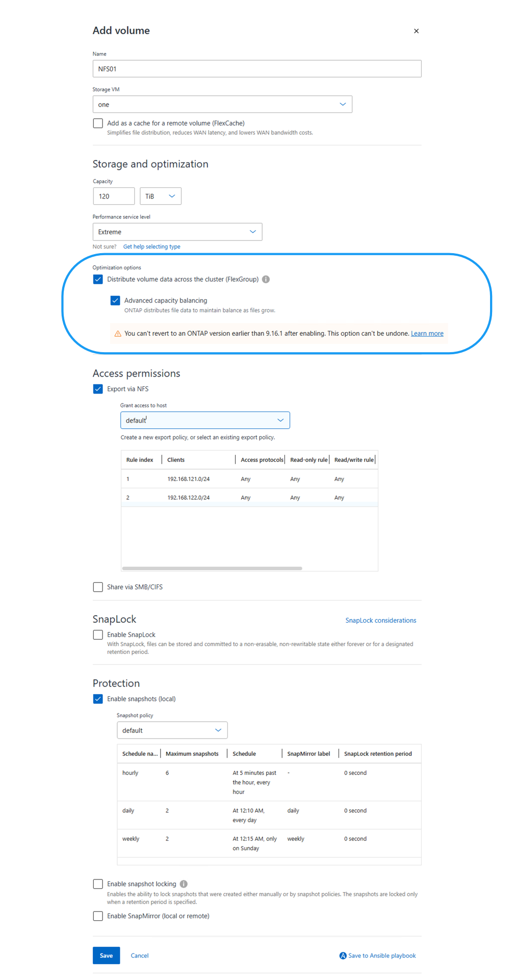Enable SnapMirror local or remote
Viewport: 514px width, 980px height.
point(97,916)
